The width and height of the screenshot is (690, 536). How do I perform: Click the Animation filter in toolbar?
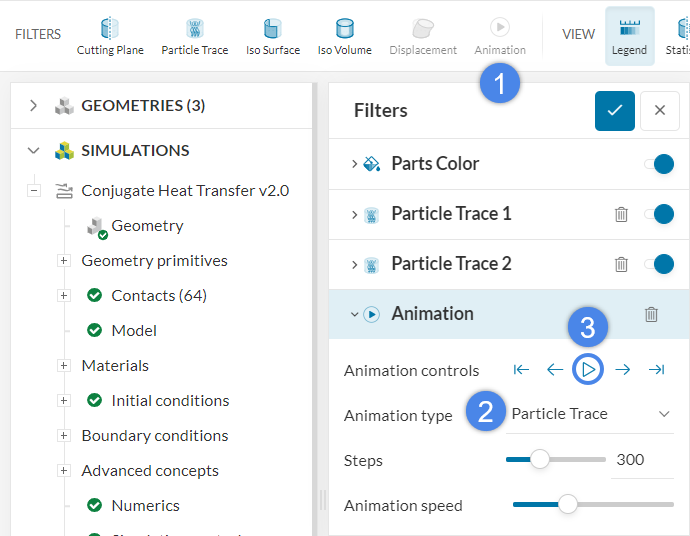[500, 37]
